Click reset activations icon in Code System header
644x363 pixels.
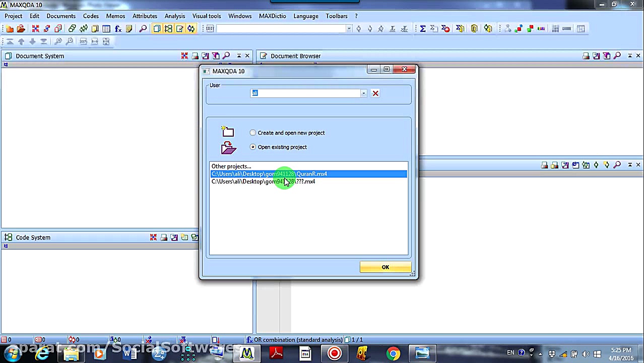[153, 237]
